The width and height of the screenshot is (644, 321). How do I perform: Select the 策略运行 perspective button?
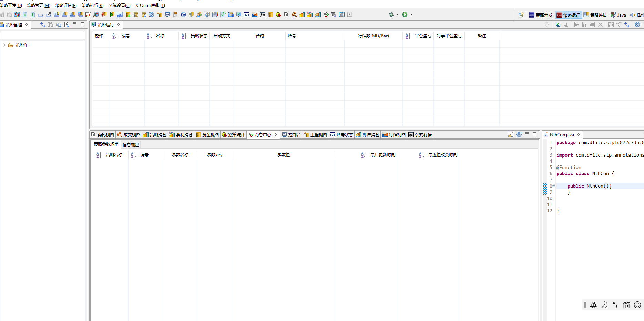coord(568,15)
